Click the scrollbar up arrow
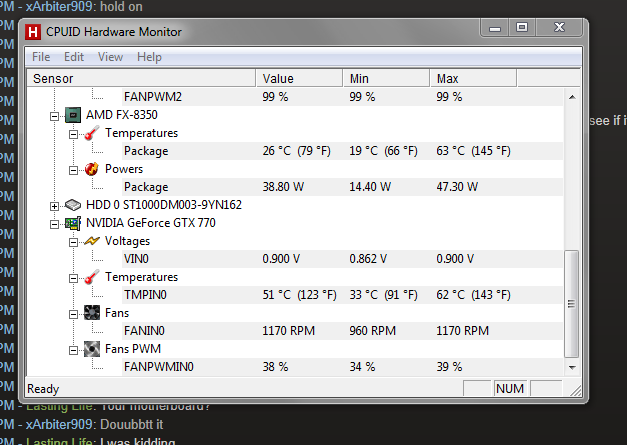The height and width of the screenshot is (445, 627). (x=572, y=97)
